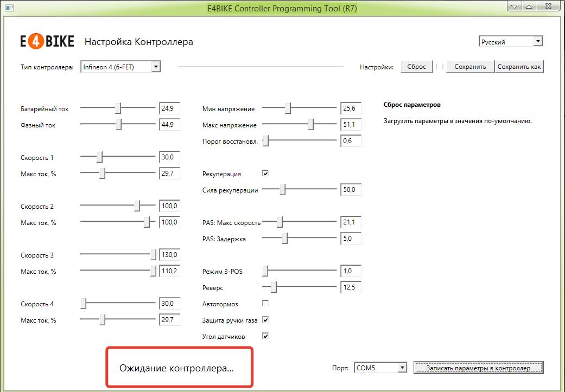The image size is (565, 392).
Task: Focus the Макс ток field below Скорость 2
Action: pyautogui.click(x=169, y=222)
